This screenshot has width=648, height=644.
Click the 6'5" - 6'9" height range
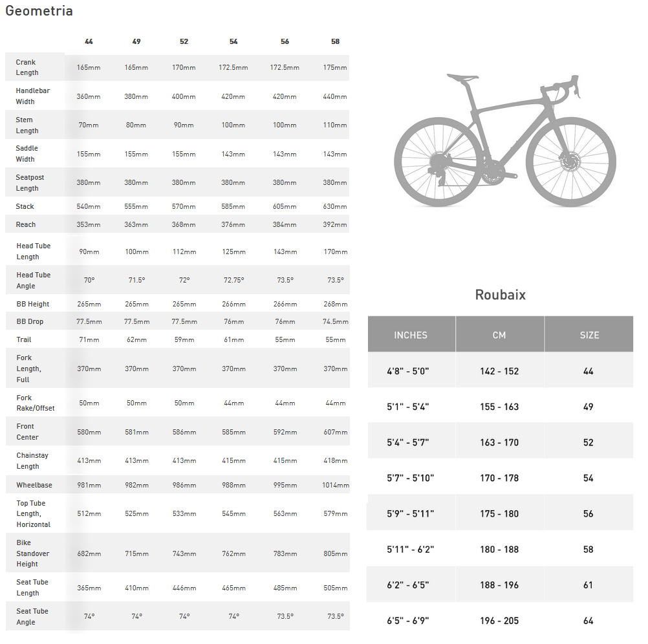point(408,621)
